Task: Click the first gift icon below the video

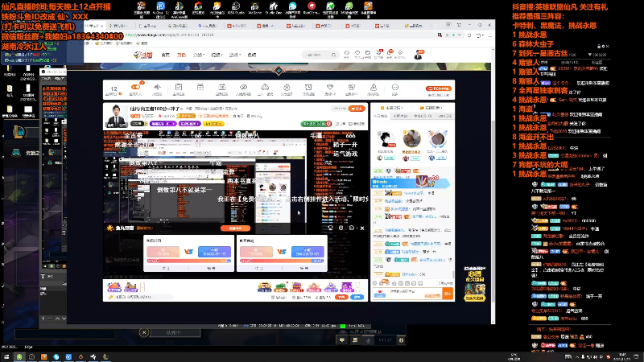Action: pyautogui.click(x=265, y=287)
